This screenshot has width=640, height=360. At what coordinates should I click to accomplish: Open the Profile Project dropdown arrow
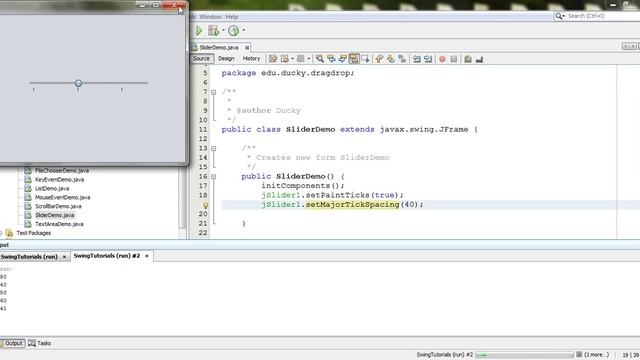244,30
